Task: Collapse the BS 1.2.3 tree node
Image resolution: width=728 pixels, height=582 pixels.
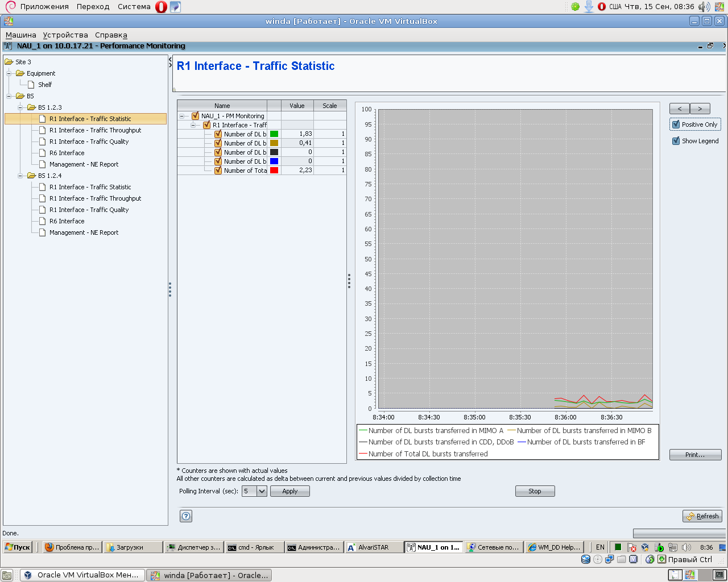Action: click(20, 107)
